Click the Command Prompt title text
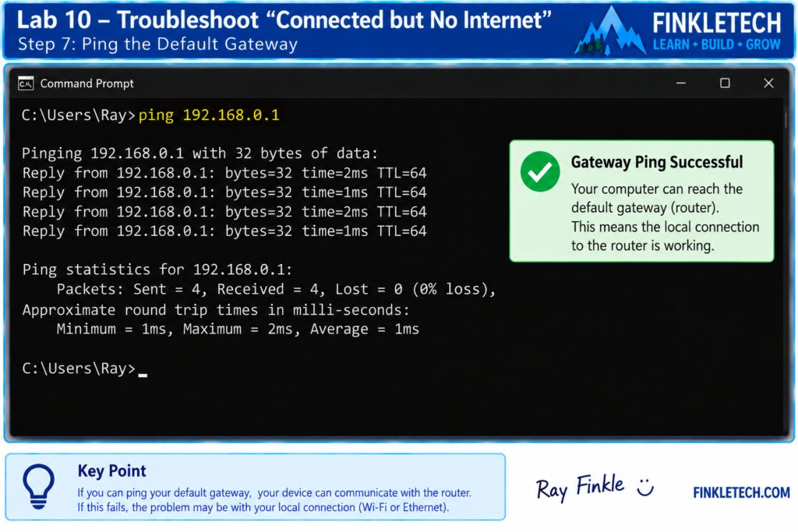798x532 pixels. (x=87, y=83)
